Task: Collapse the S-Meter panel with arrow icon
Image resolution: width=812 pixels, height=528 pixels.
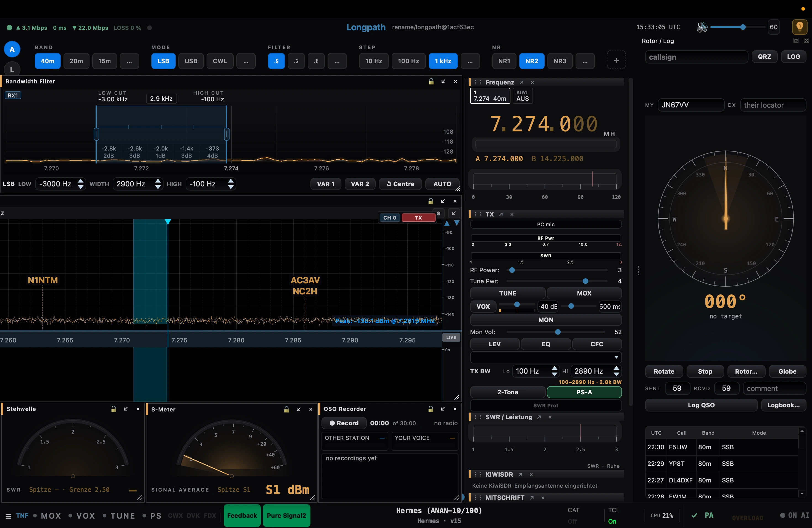Action: coord(299,409)
